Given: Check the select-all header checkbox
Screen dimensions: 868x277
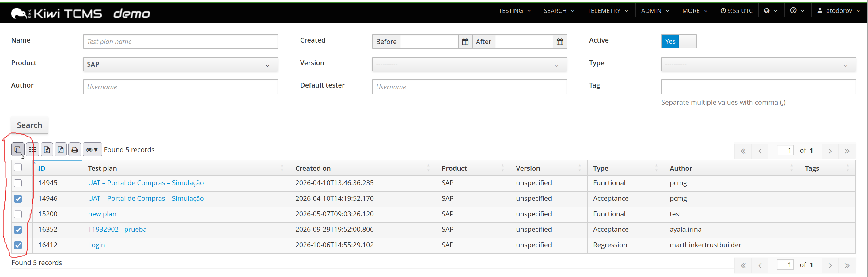Looking at the screenshot, I should point(18,168).
